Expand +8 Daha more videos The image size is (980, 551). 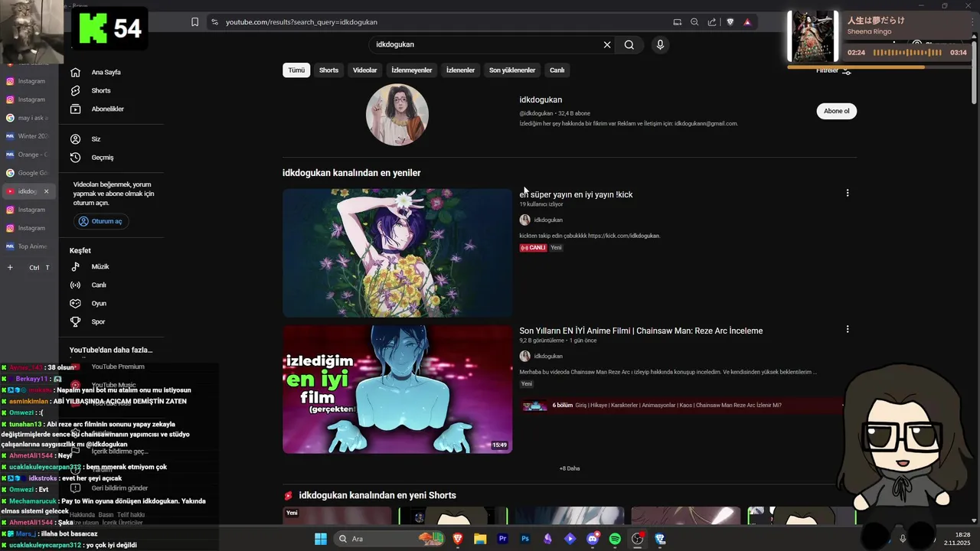point(570,468)
